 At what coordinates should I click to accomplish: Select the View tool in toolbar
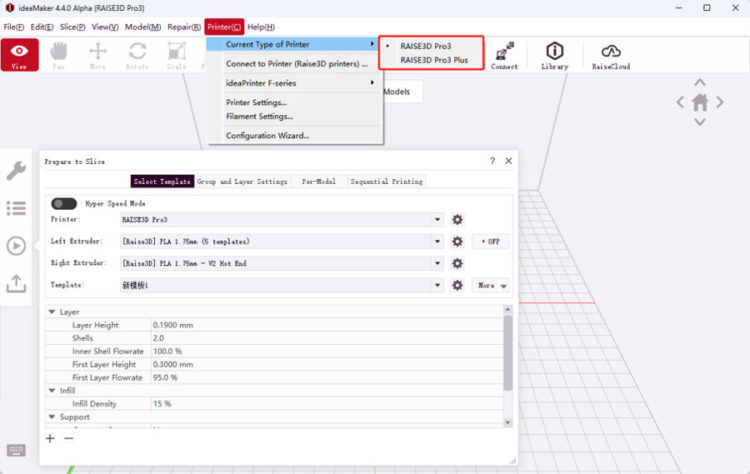[x=20, y=55]
